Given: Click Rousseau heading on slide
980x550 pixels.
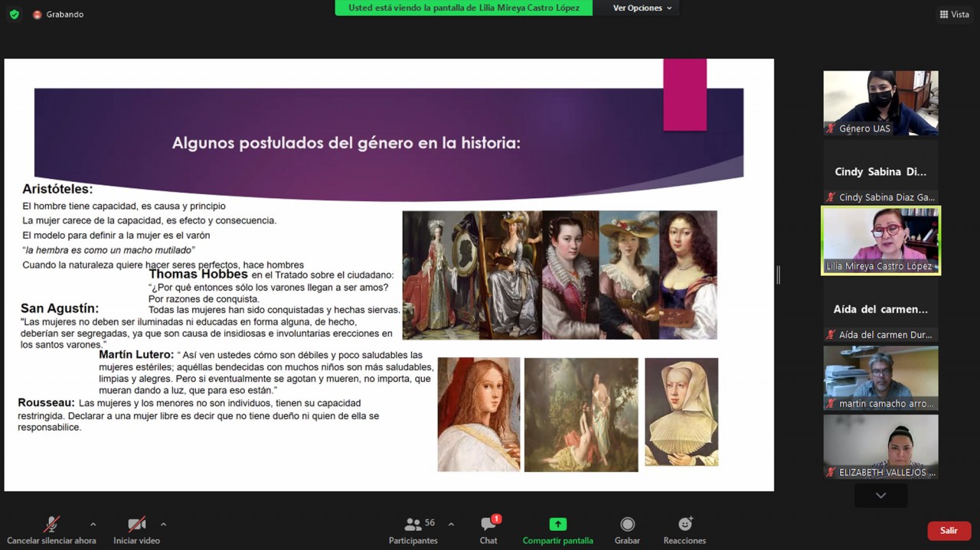Looking at the screenshot, I should pos(46,402).
